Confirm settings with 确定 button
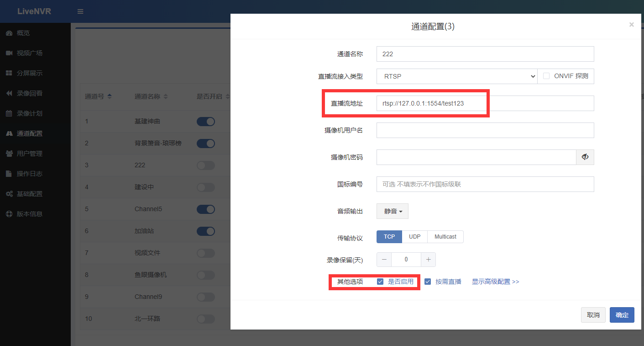 pos(622,314)
